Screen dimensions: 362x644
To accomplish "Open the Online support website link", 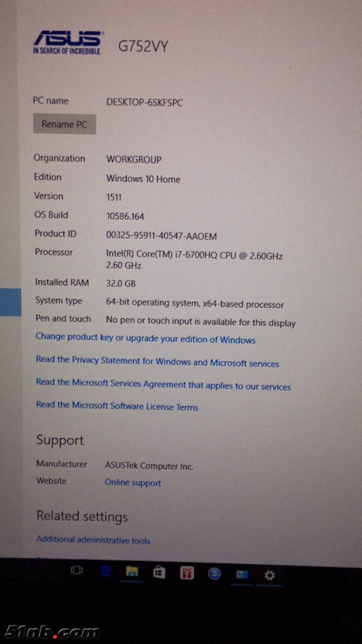I will 133,482.
